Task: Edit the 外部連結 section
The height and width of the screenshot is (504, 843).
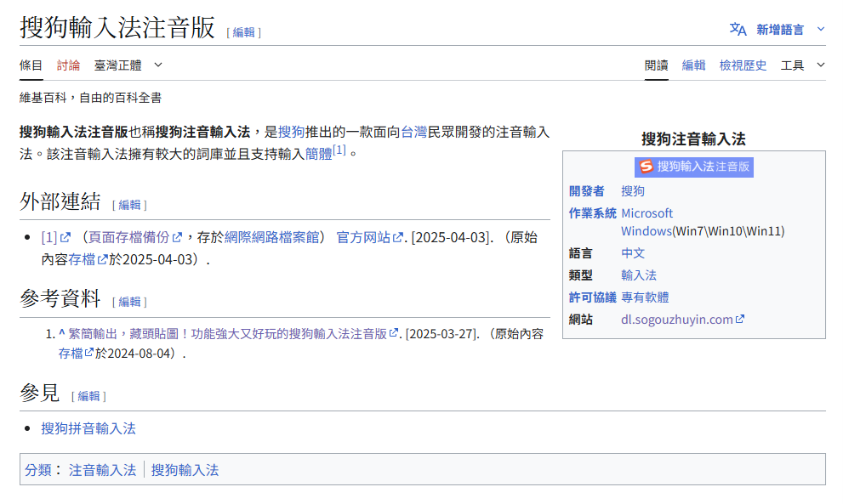Action: [129, 205]
